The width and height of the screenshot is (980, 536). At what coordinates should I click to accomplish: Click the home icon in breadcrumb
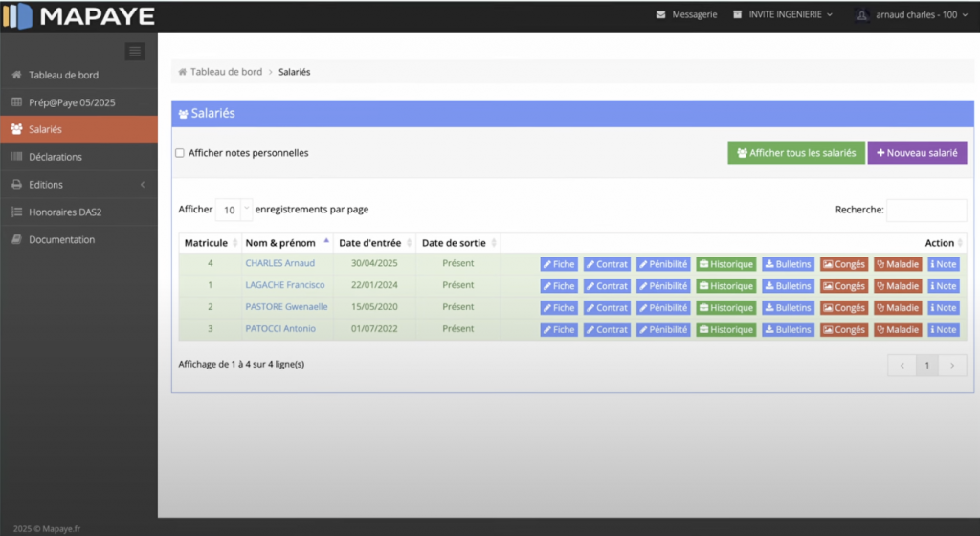182,72
